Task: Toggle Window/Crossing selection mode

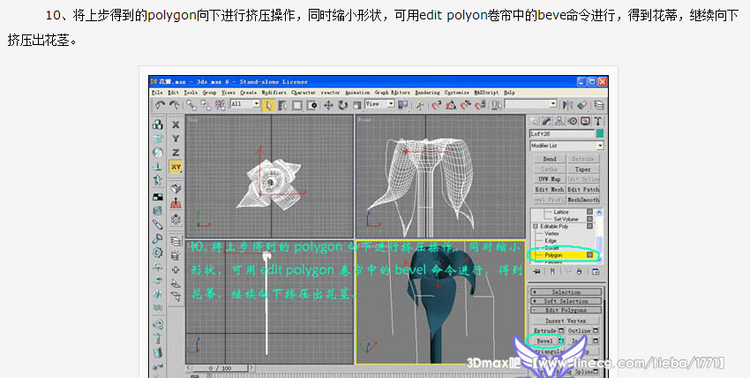Action: [x=312, y=105]
